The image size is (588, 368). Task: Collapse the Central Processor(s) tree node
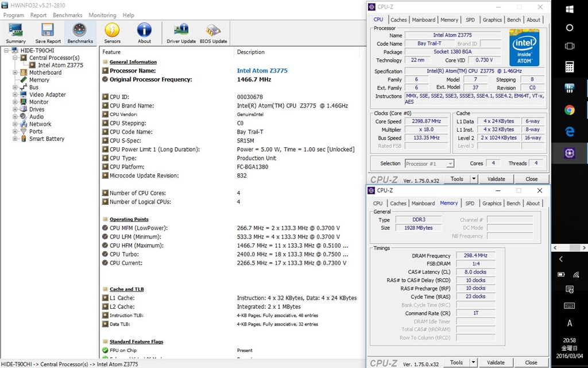click(15, 58)
